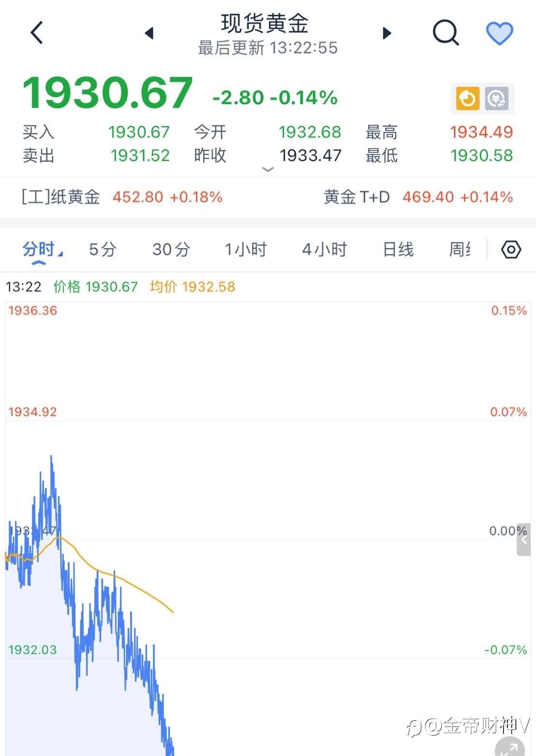The width and height of the screenshot is (536, 756).
Task: Tap the blue price line peak on chart
Action: [x=51, y=456]
